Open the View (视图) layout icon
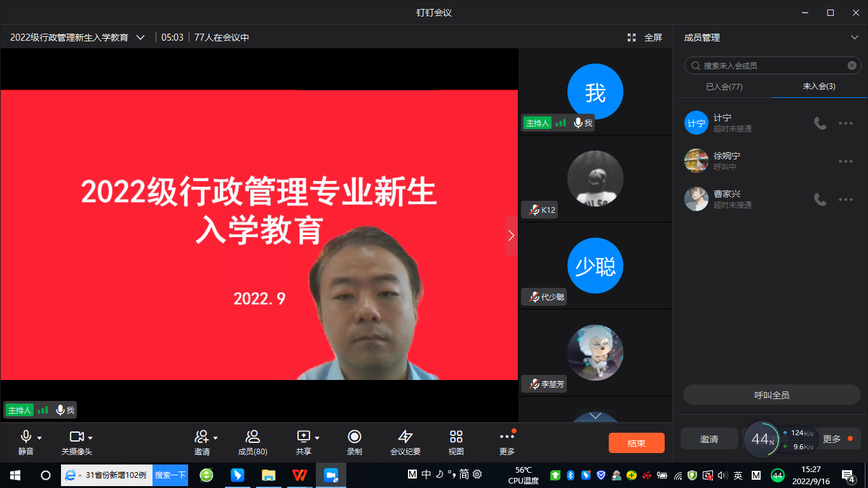The image size is (868, 488). coord(456,437)
